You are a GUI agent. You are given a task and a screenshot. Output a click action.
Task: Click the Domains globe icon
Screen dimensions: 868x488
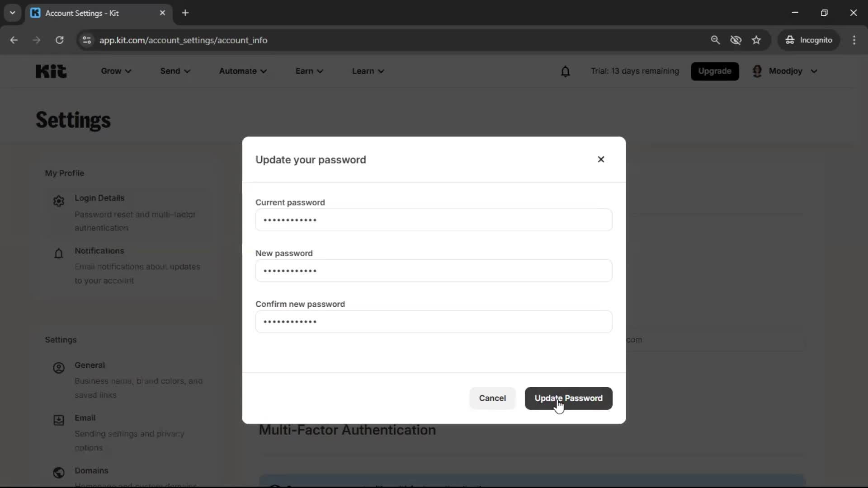point(58,473)
